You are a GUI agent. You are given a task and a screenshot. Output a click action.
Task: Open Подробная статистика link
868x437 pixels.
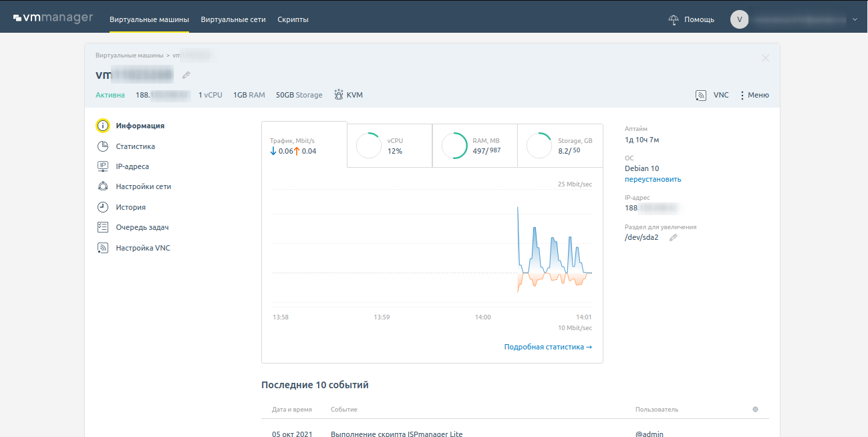[548, 347]
